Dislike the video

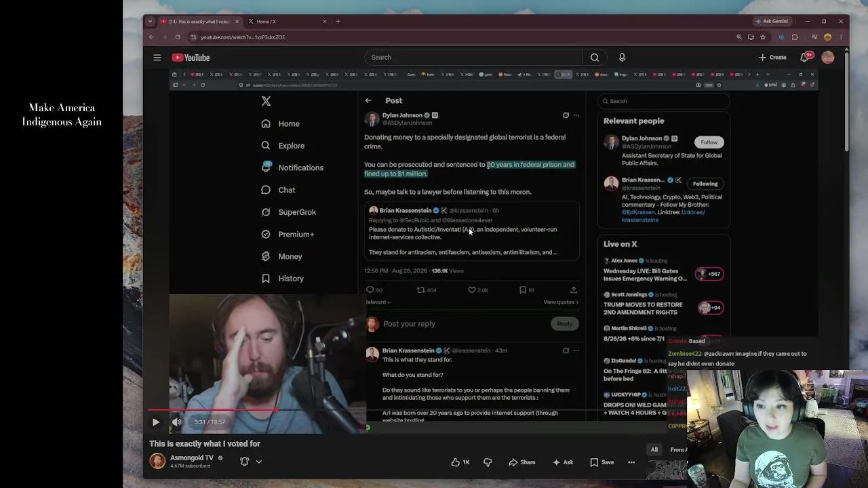488,462
